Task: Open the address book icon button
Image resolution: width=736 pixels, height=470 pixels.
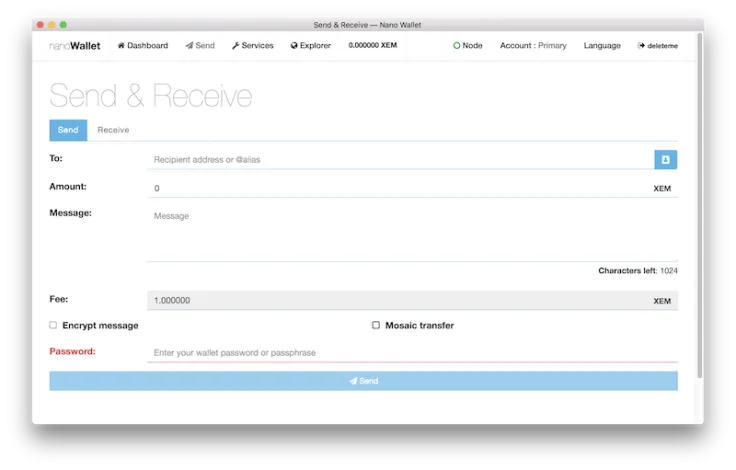Action: click(x=665, y=160)
